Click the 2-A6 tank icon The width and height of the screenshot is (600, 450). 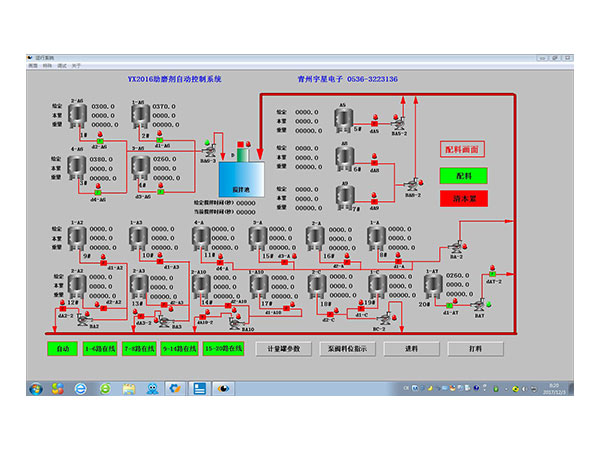coord(78,113)
